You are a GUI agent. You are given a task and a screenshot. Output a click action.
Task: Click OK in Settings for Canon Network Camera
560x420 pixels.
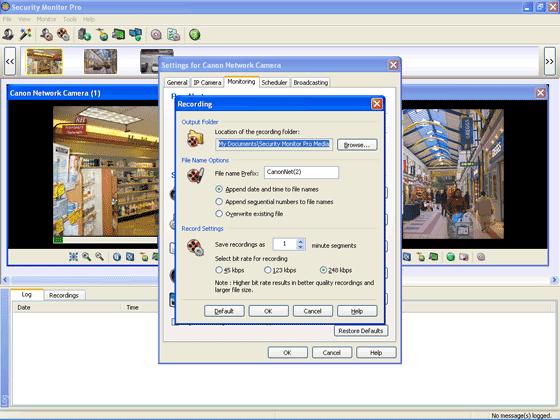tap(288, 352)
